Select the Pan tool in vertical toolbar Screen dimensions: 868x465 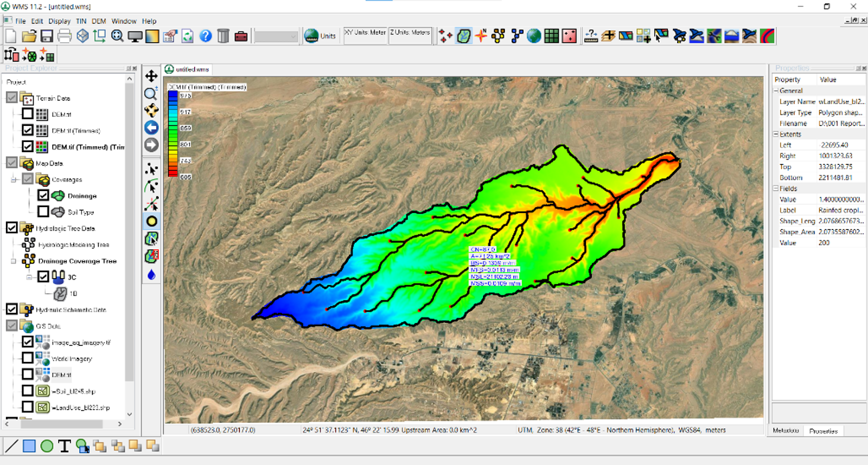click(x=151, y=77)
